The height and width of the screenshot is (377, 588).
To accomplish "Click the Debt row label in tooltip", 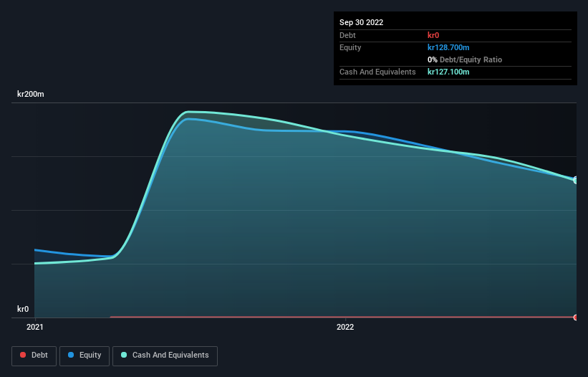I will 347,35.
